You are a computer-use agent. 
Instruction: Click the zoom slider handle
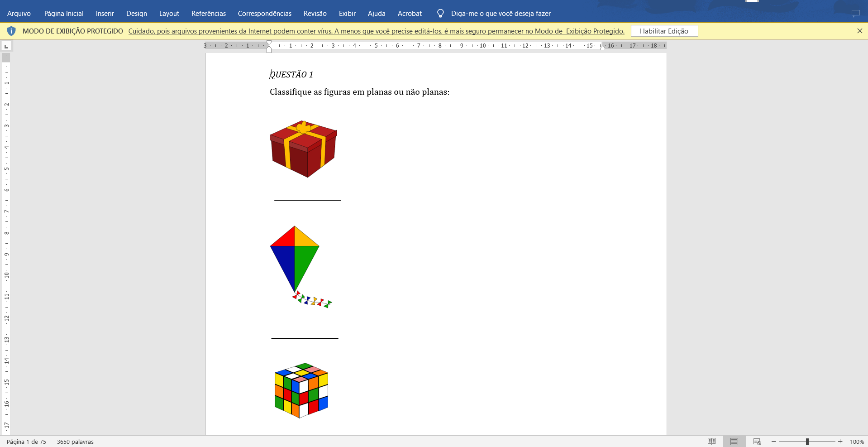[x=807, y=442]
